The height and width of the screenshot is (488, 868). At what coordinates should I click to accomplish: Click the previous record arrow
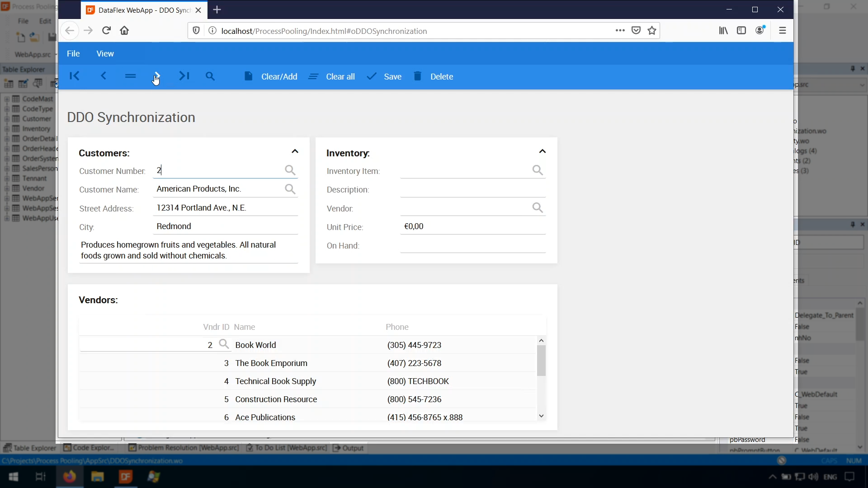(x=103, y=76)
